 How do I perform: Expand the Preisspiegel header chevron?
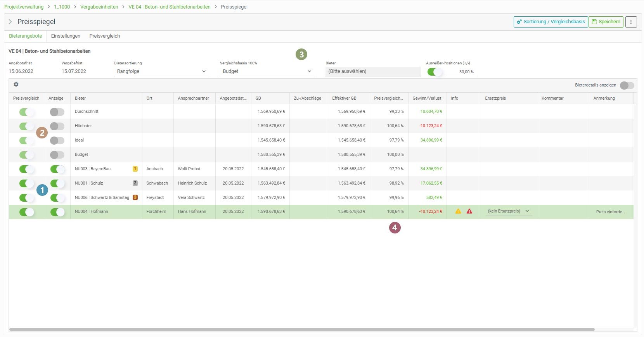10,22
